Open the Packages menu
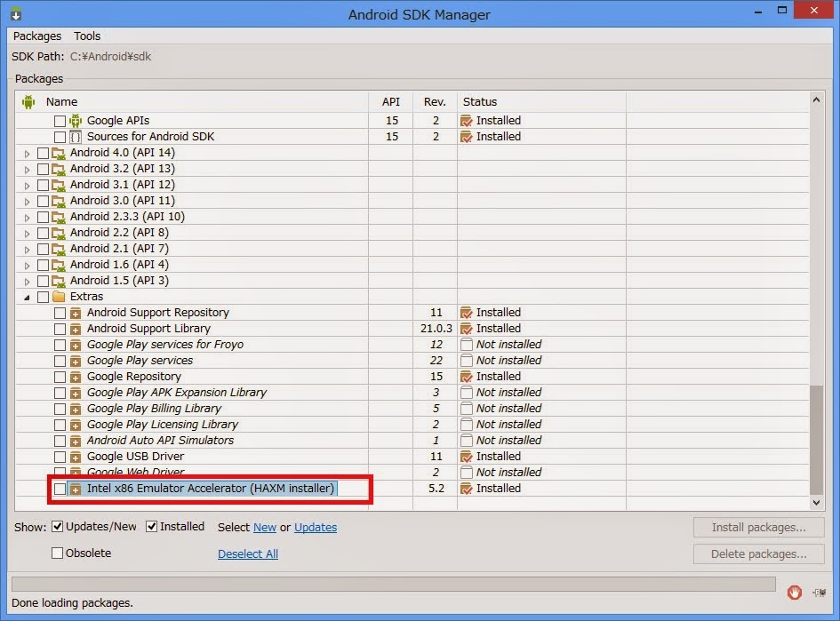The image size is (840, 621). click(x=37, y=36)
